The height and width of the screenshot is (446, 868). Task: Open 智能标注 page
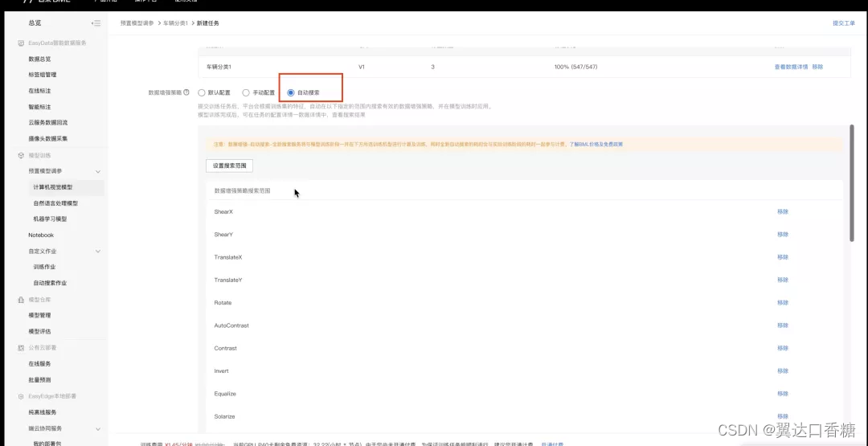tap(40, 107)
